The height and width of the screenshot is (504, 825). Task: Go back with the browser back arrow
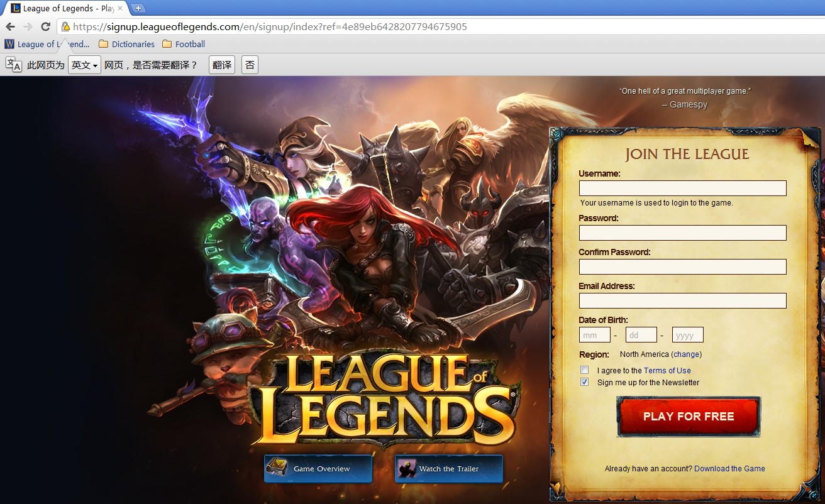point(10,27)
